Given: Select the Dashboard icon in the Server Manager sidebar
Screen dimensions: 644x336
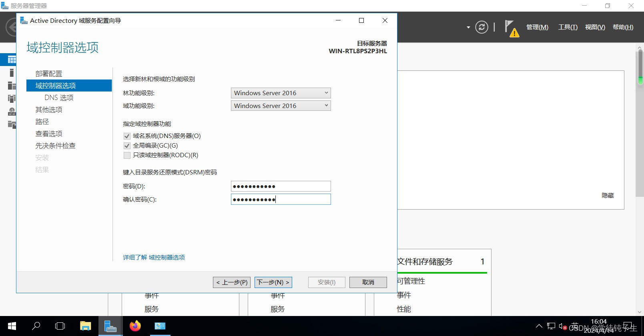Looking at the screenshot, I should (12, 60).
